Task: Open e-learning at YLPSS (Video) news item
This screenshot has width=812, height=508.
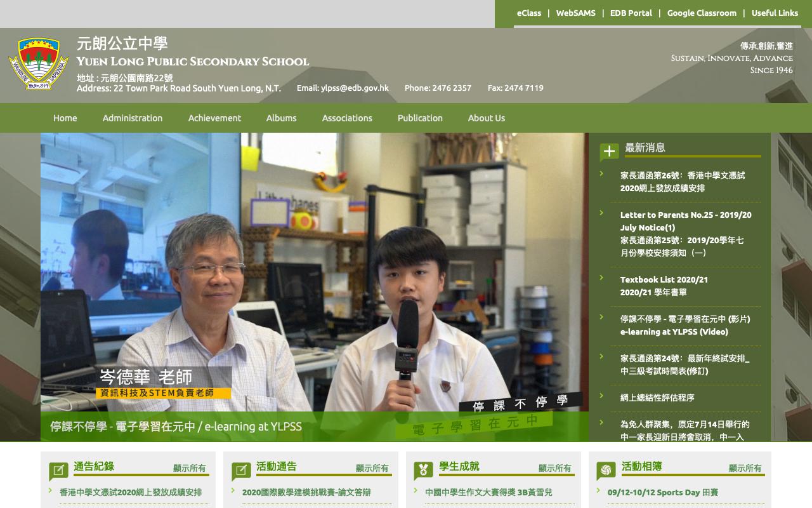Action: tap(685, 325)
